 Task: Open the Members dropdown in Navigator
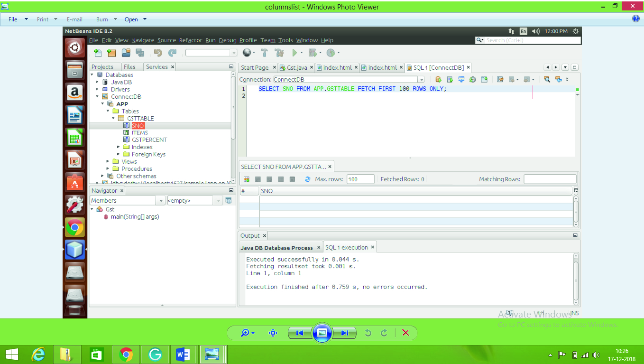pyautogui.click(x=161, y=201)
